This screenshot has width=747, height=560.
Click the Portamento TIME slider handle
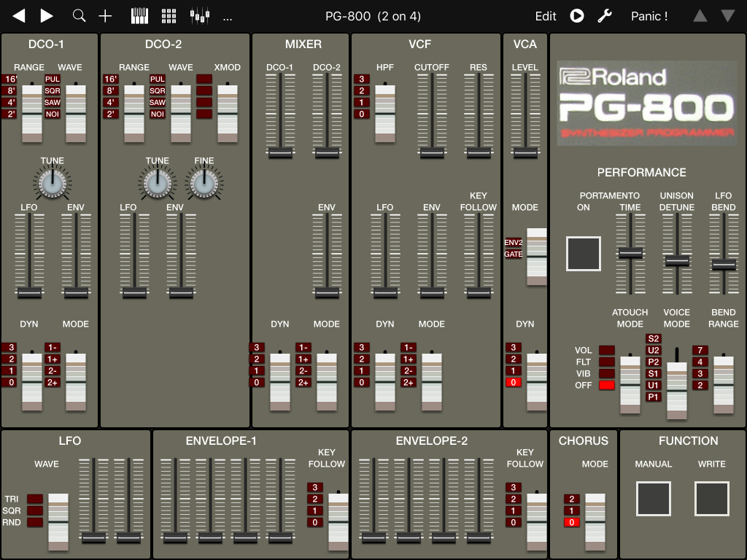pyautogui.click(x=630, y=253)
